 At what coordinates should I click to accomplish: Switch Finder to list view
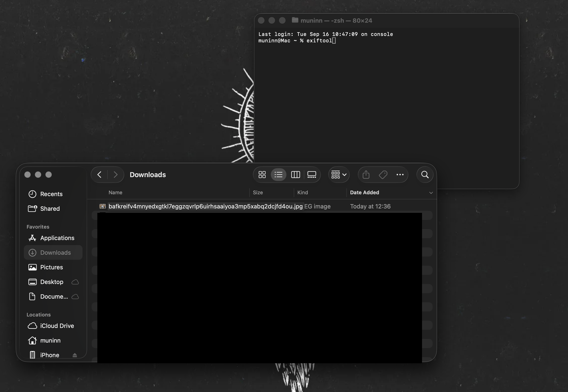pos(278,175)
